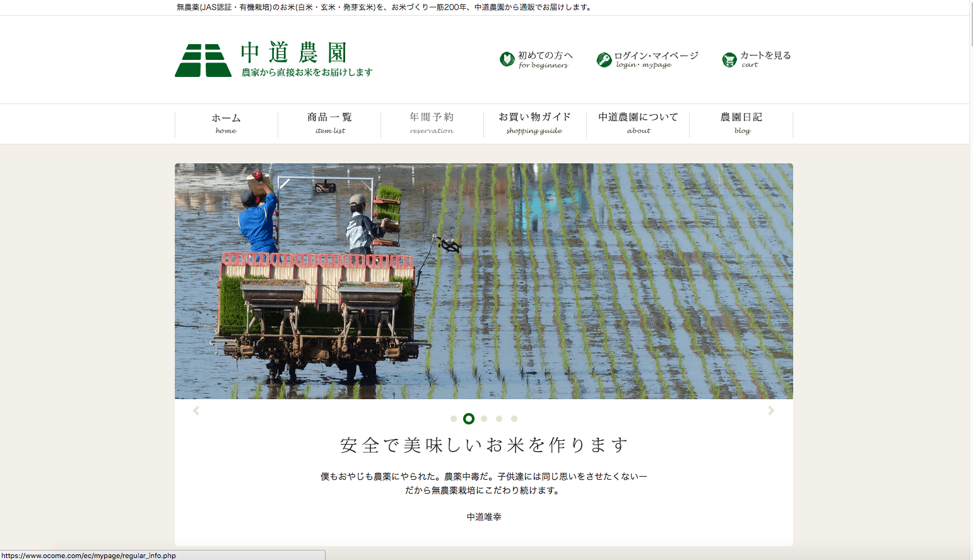Click the rice planting slideshow image
973x560 pixels.
point(483,281)
